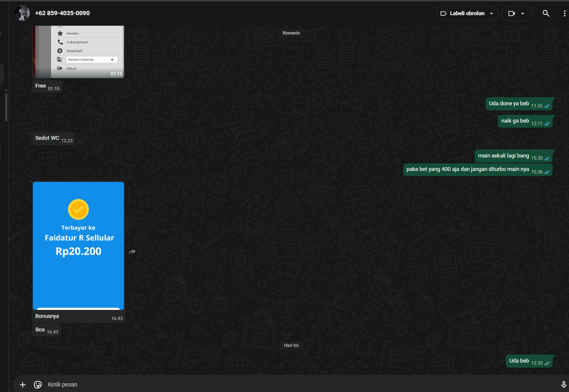
Task: Search within this chat using the magnifier
Action: [546, 13]
